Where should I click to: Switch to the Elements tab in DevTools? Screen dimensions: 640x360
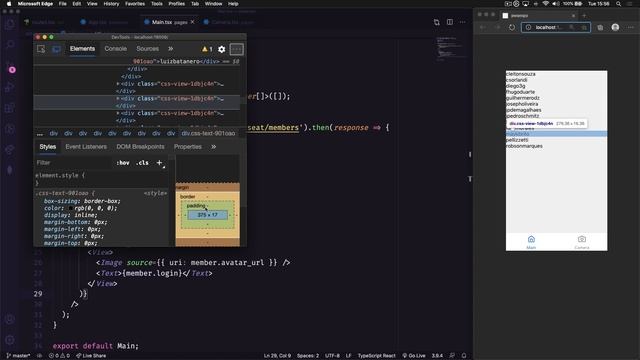[82, 49]
